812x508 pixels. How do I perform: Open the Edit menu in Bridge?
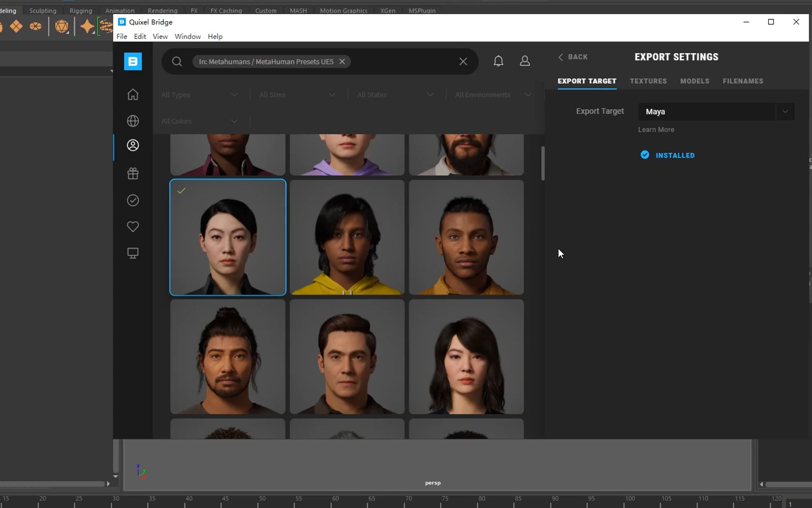tap(140, 36)
